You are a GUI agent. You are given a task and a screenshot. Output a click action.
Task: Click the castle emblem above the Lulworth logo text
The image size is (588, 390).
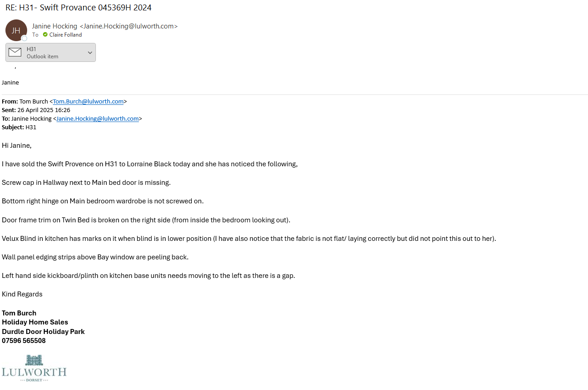pos(34,360)
